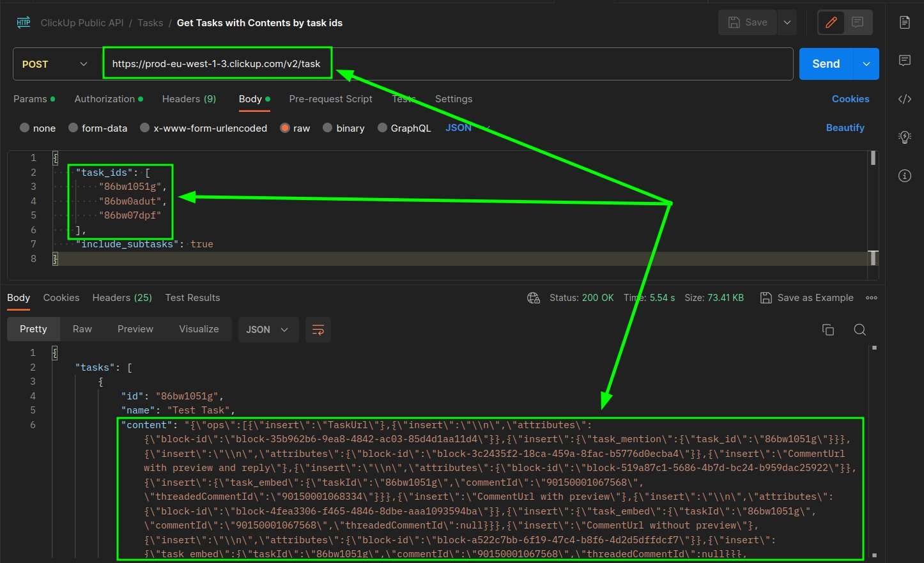
Task: Open the Documentation sidebar icon
Action: 905,22
